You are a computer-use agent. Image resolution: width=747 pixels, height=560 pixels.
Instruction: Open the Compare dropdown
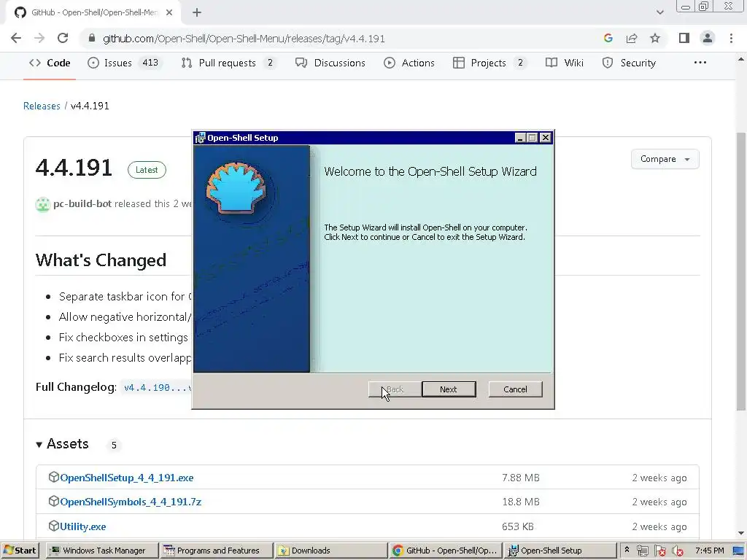[x=665, y=159]
